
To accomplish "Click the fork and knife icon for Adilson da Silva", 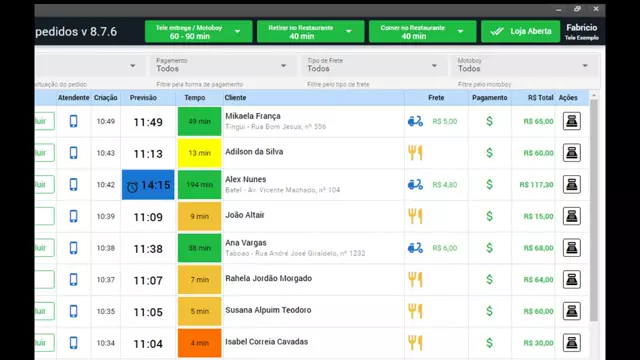I will coord(415,153).
